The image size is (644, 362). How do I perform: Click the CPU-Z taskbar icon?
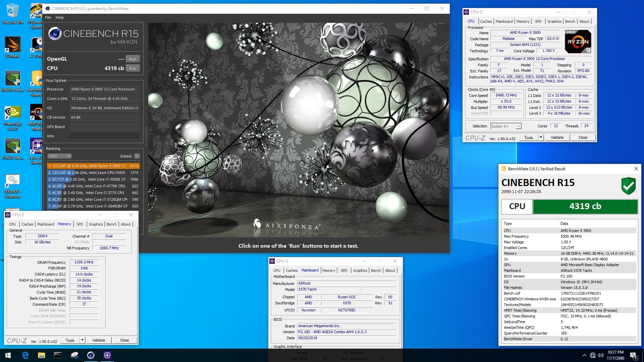coord(107,355)
